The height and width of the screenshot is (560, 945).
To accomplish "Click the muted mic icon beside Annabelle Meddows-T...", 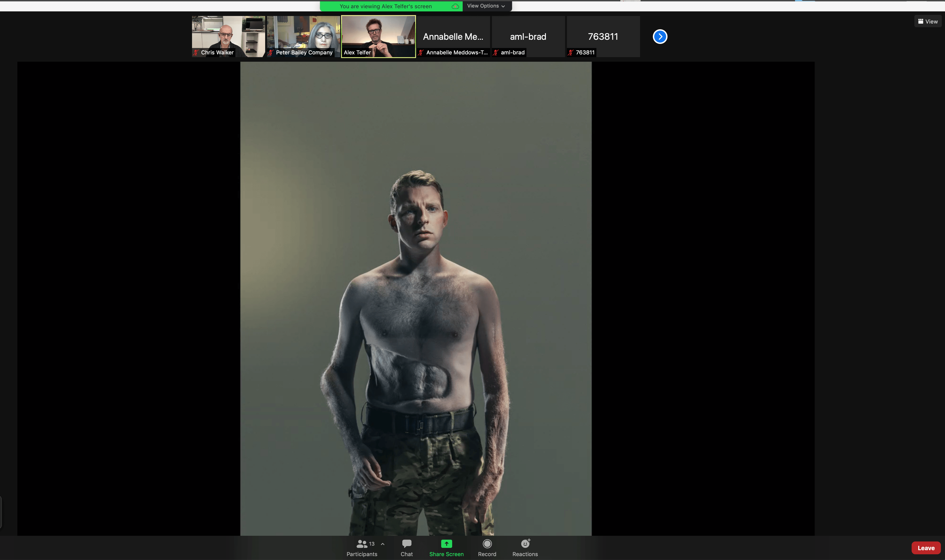I will 421,52.
